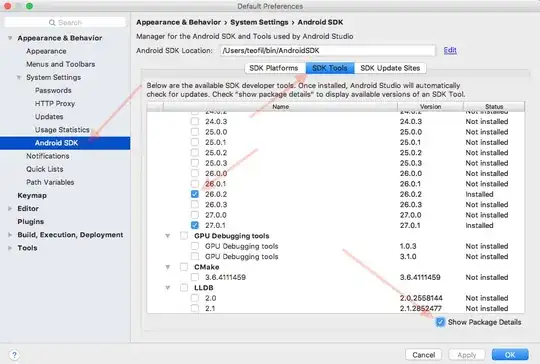Image resolution: width=540 pixels, height=364 pixels.
Task: Select the SDK Tools tab
Action: pyautogui.click(x=330, y=68)
